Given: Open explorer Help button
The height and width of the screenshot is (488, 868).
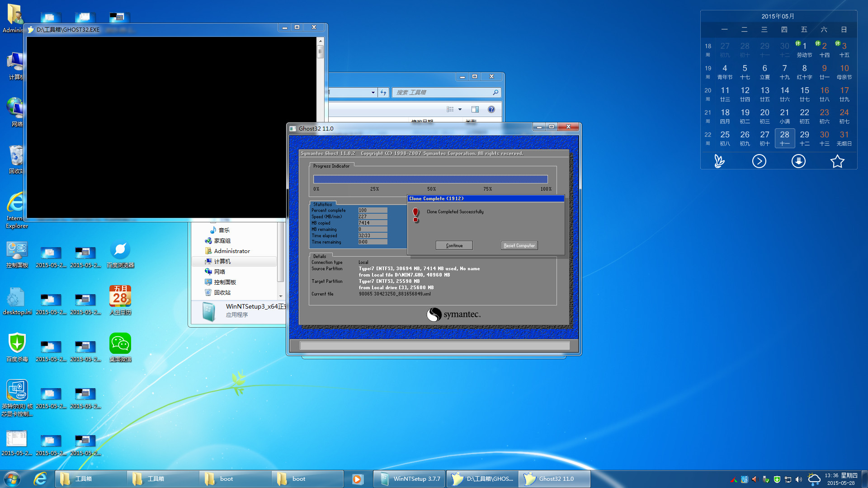Looking at the screenshot, I should pyautogui.click(x=491, y=109).
